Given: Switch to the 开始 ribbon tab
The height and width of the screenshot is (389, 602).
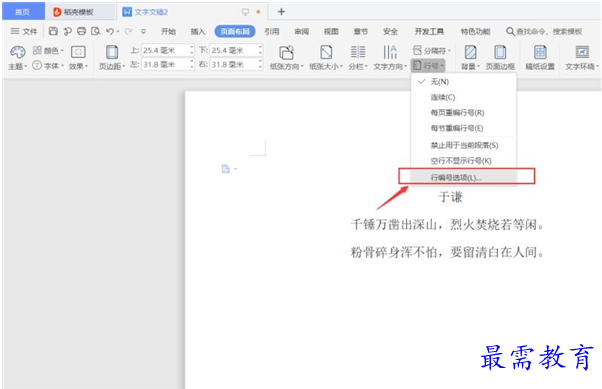Looking at the screenshot, I should pyautogui.click(x=168, y=31).
